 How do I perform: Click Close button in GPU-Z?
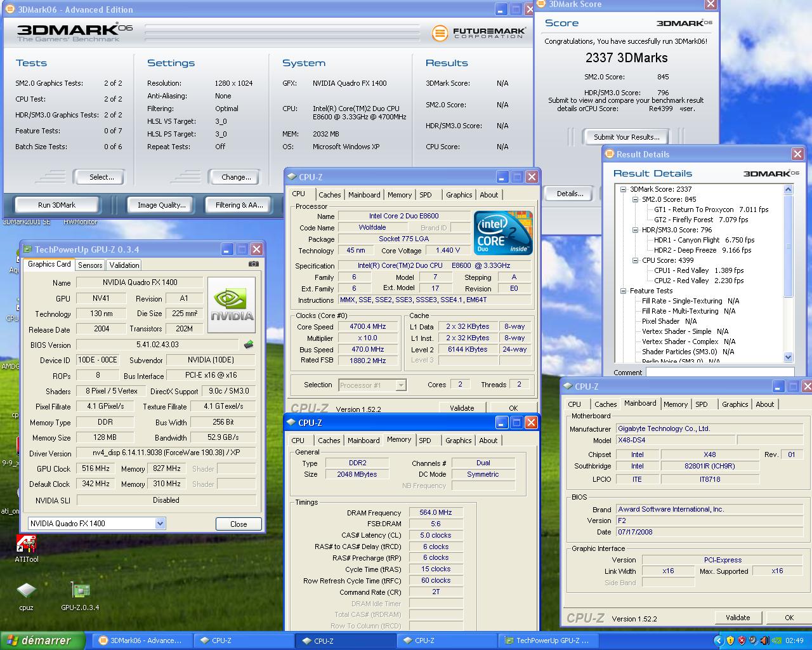pyautogui.click(x=239, y=524)
